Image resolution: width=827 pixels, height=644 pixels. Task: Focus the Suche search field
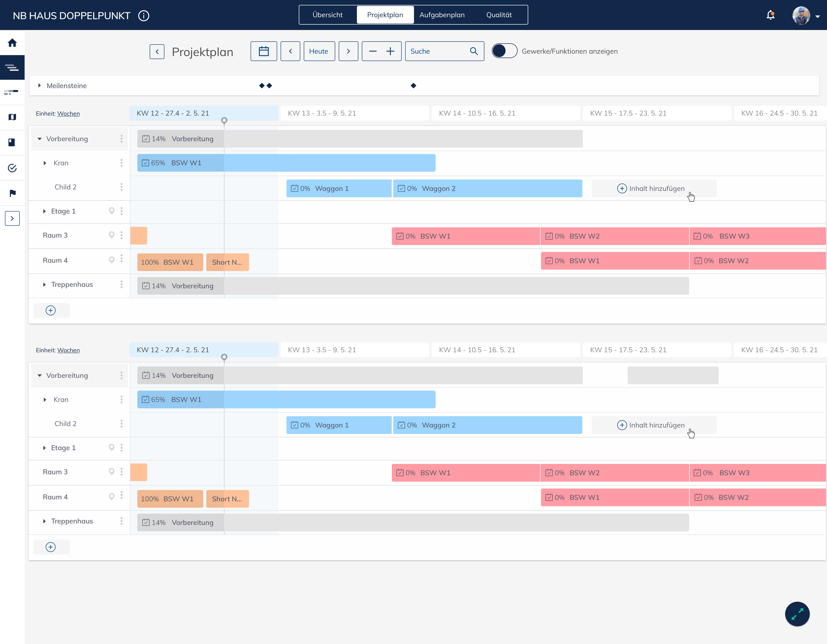pyautogui.click(x=445, y=51)
